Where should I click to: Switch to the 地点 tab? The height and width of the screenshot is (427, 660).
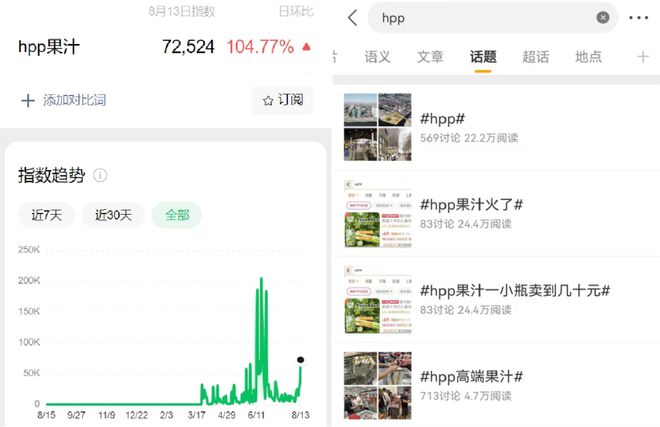[x=588, y=56]
